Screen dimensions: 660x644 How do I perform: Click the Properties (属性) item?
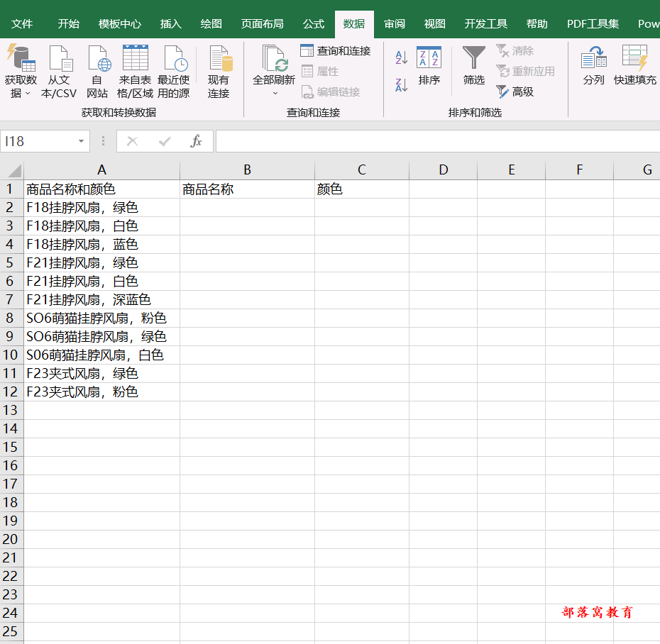320,71
